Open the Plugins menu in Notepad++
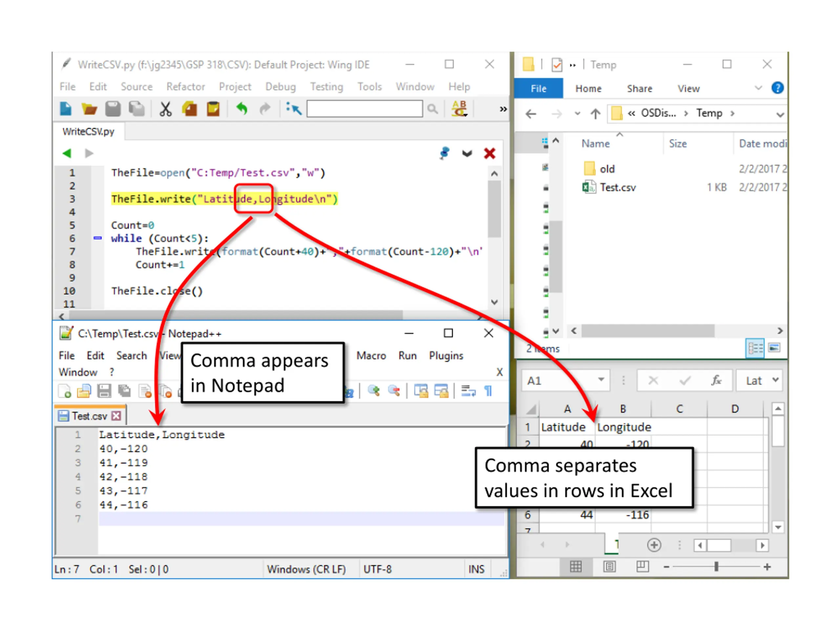Viewport: 840px width, 630px height. coord(446,356)
